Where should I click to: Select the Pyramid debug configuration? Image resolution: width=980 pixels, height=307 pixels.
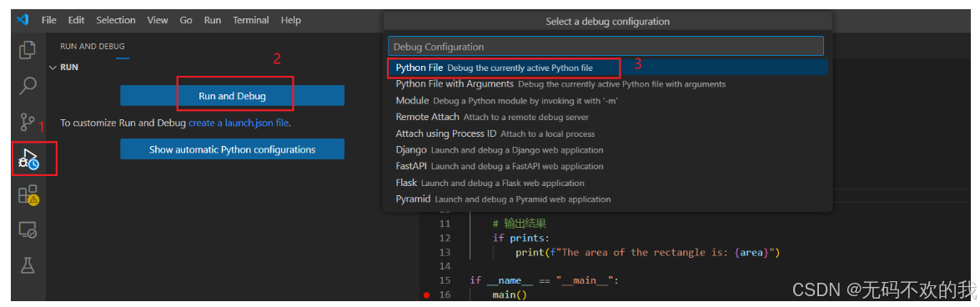coord(607,199)
